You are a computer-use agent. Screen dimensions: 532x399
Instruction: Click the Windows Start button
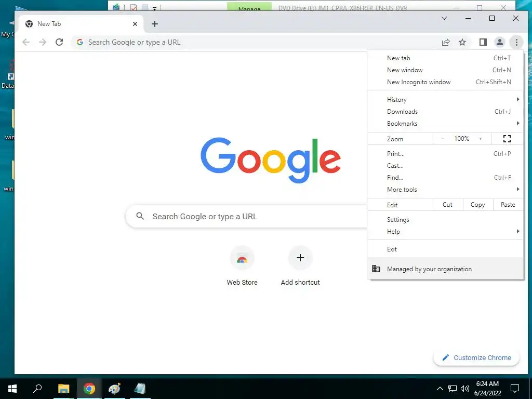click(x=12, y=389)
